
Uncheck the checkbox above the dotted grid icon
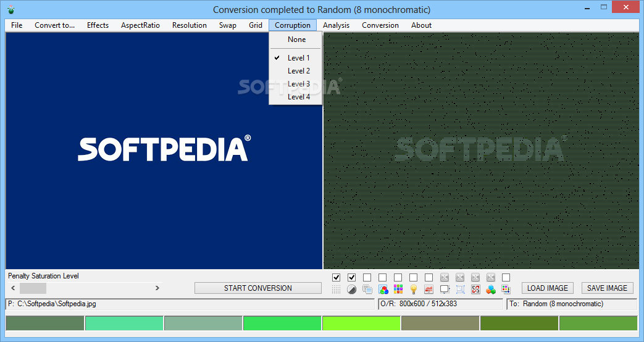[336, 278]
